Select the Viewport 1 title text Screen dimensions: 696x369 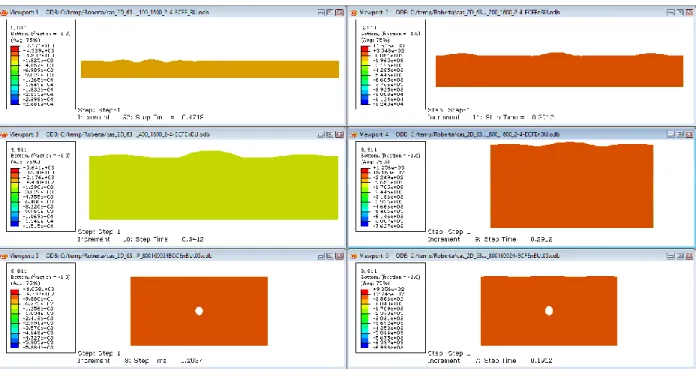click(x=109, y=12)
